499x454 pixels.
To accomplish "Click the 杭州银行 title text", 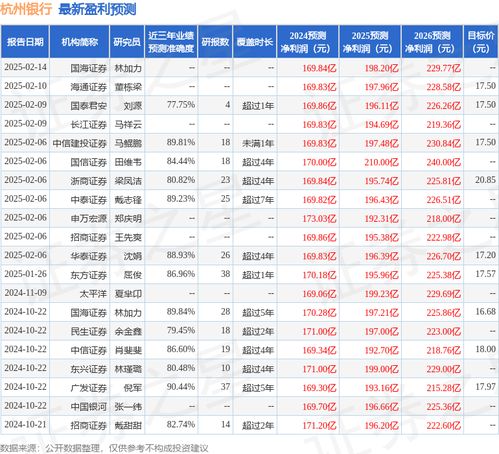I will tap(26, 9).
